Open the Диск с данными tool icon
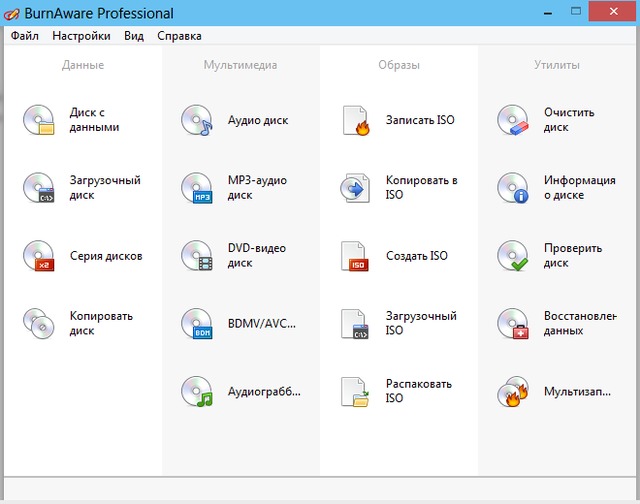 (39, 121)
